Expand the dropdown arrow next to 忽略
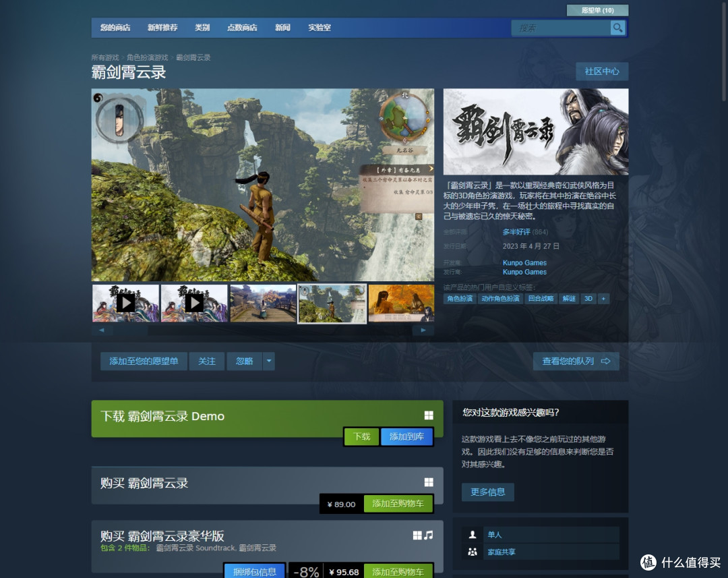The image size is (728, 578). (x=269, y=361)
